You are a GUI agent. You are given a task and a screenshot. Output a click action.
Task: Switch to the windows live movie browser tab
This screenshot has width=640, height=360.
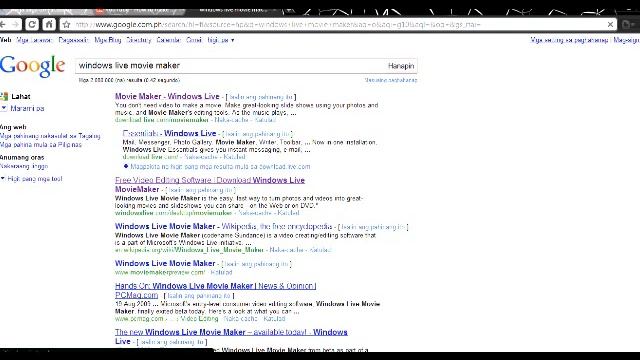(233, 10)
